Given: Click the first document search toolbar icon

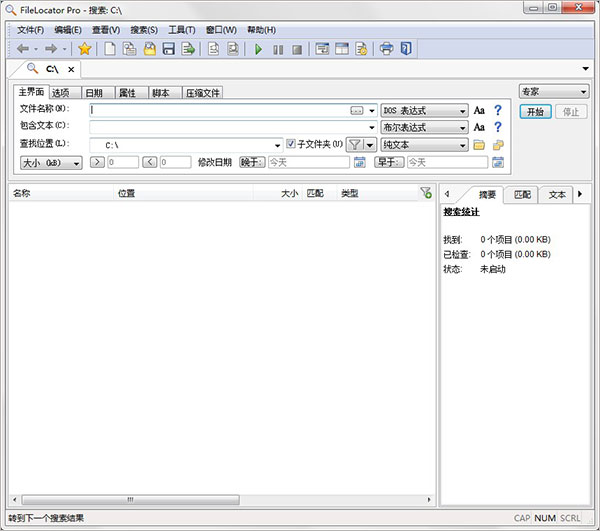Looking at the screenshot, I should (x=214, y=49).
